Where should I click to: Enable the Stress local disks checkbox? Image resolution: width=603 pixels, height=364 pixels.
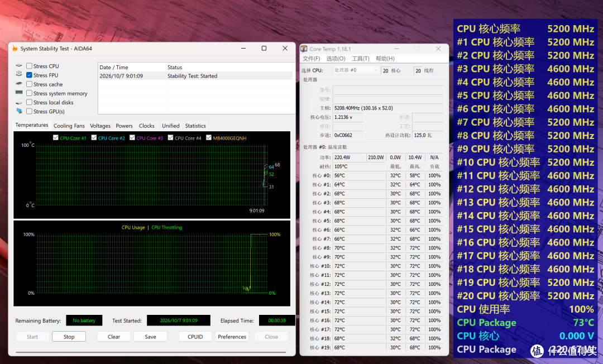pyautogui.click(x=29, y=102)
